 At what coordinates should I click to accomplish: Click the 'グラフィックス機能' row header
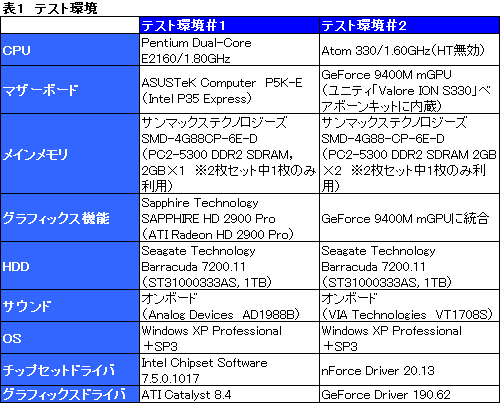(x=70, y=218)
